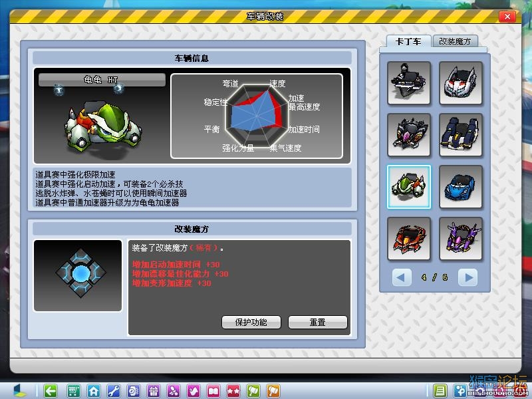The width and height of the screenshot is (532, 399).
Task: Click the 龟龟 HT kart name label
Action: [x=102, y=80]
